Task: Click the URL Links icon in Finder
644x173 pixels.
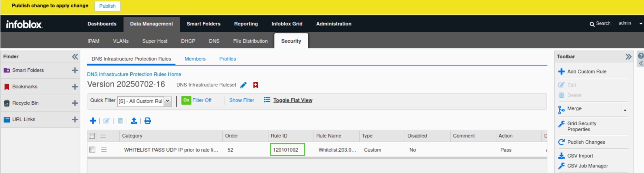Action: pos(7,119)
